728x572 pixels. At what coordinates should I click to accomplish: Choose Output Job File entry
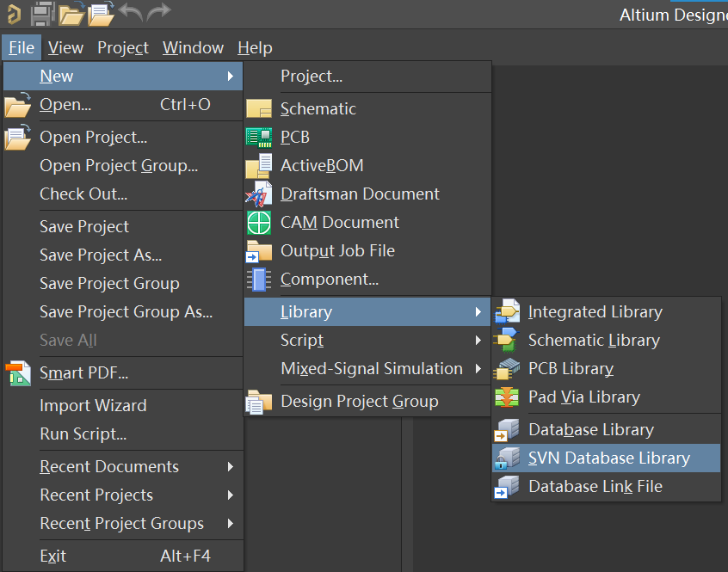[x=367, y=251]
